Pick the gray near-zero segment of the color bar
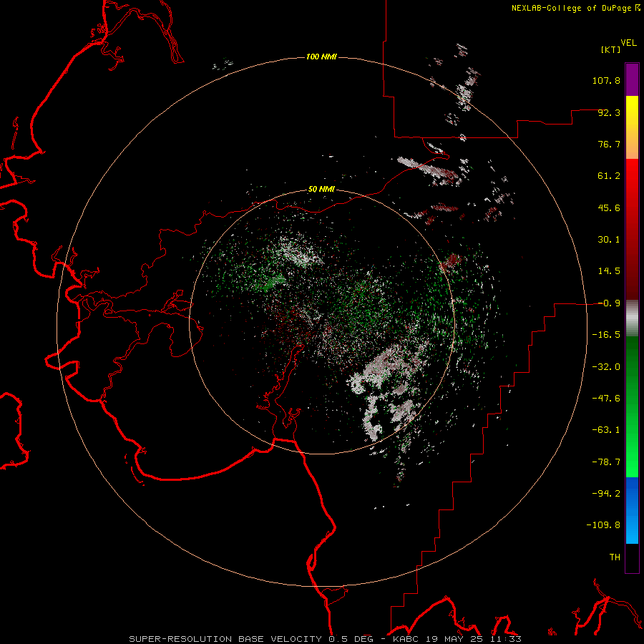 coord(632,318)
